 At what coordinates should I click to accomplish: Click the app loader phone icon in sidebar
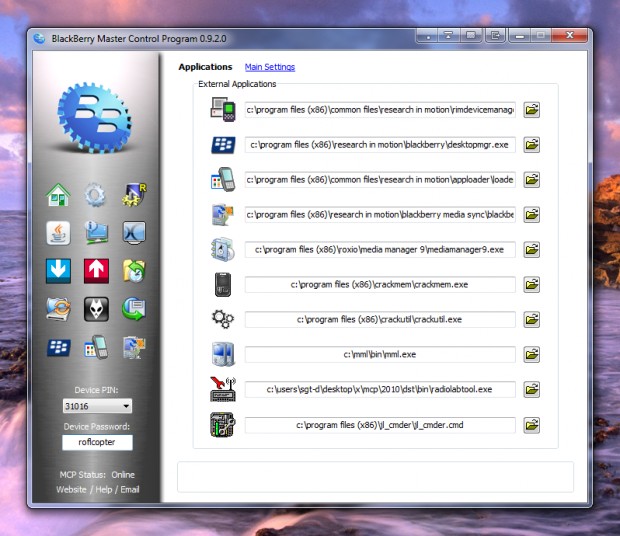pos(96,347)
